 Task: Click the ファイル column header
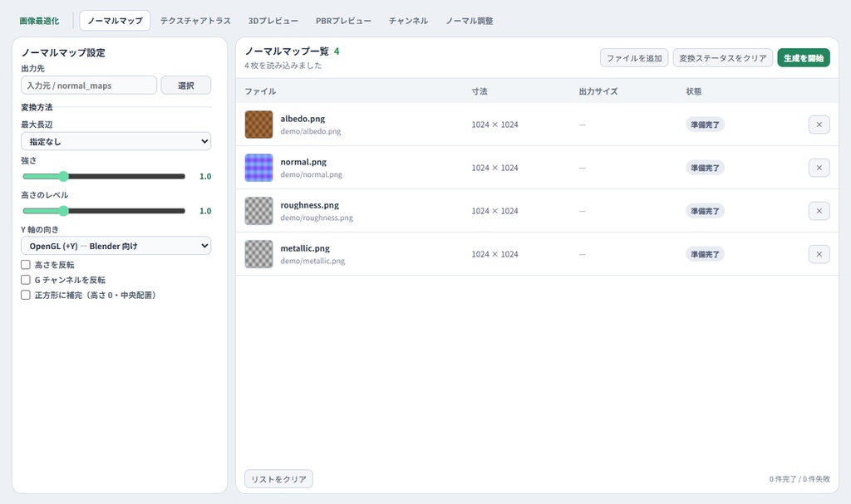click(x=260, y=91)
